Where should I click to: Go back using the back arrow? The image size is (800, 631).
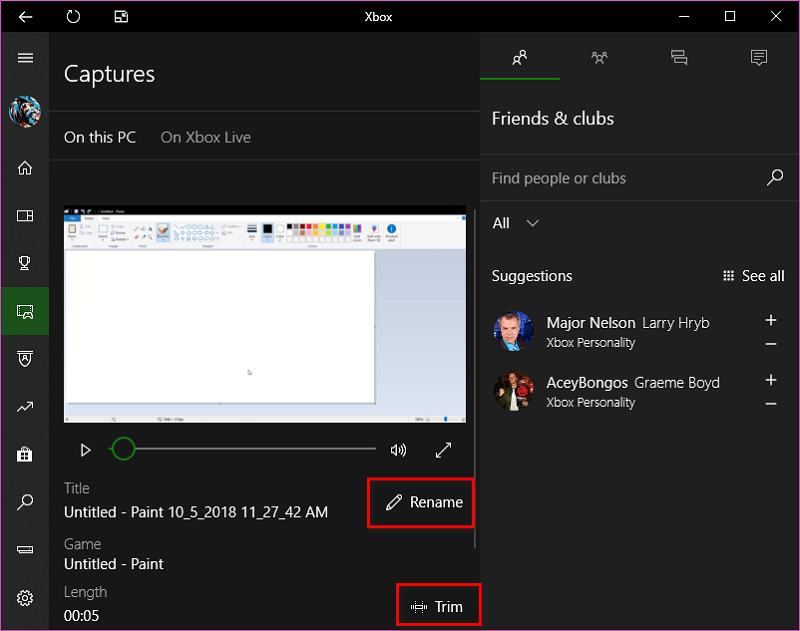25,17
